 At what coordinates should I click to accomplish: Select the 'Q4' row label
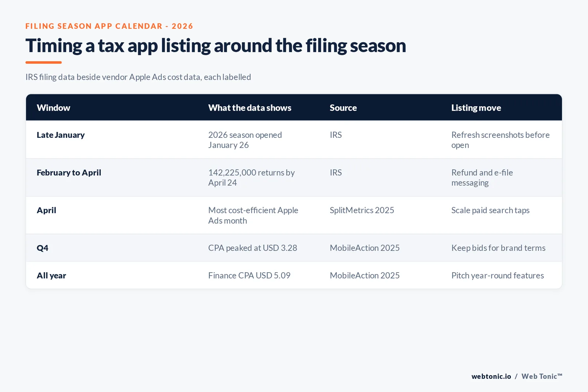(x=42, y=248)
